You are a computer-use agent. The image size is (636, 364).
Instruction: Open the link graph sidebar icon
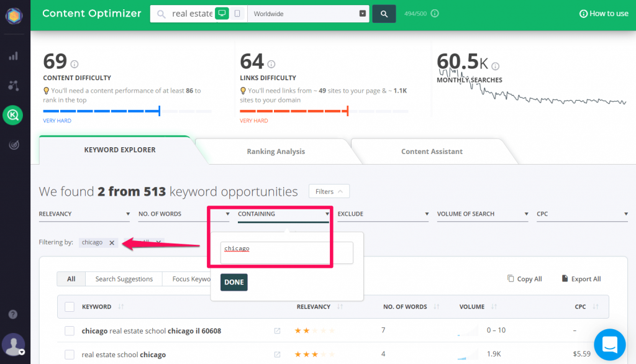coord(14,86)
